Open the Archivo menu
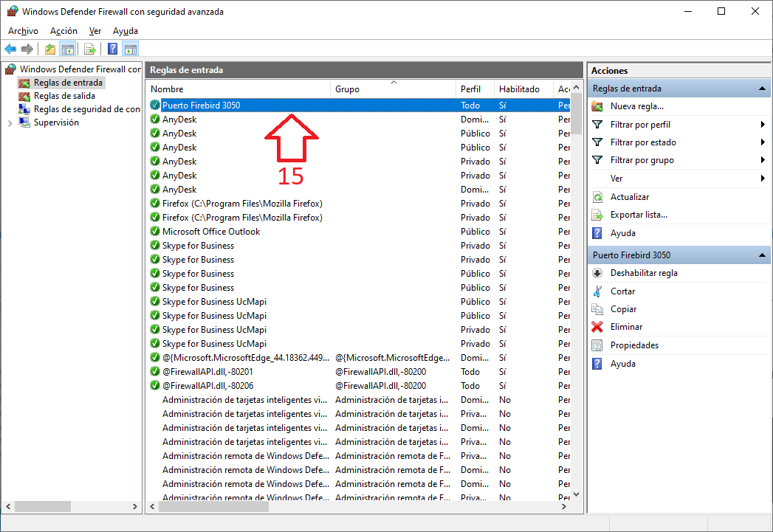 [x=23, y=31]
